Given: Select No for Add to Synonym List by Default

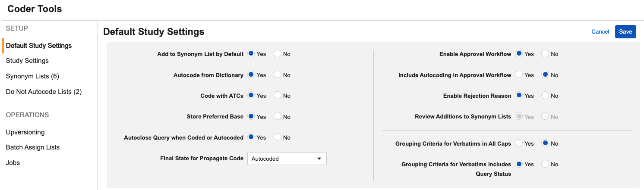Looking at the screenshot, I should [x=278, y=54].
